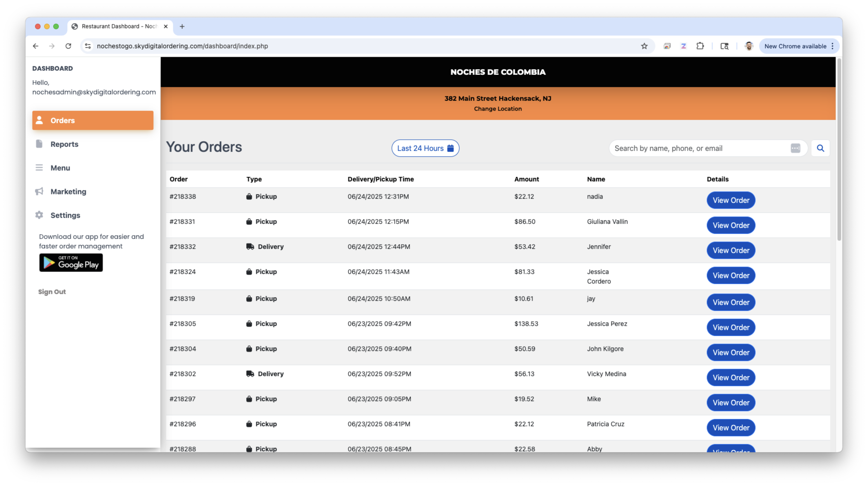Click the Google Play download badge
Screen dimensions: 868x486
71,262
